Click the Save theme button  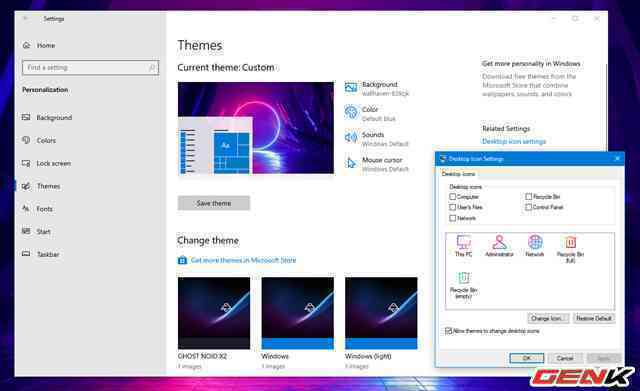[x=214, y=203]
